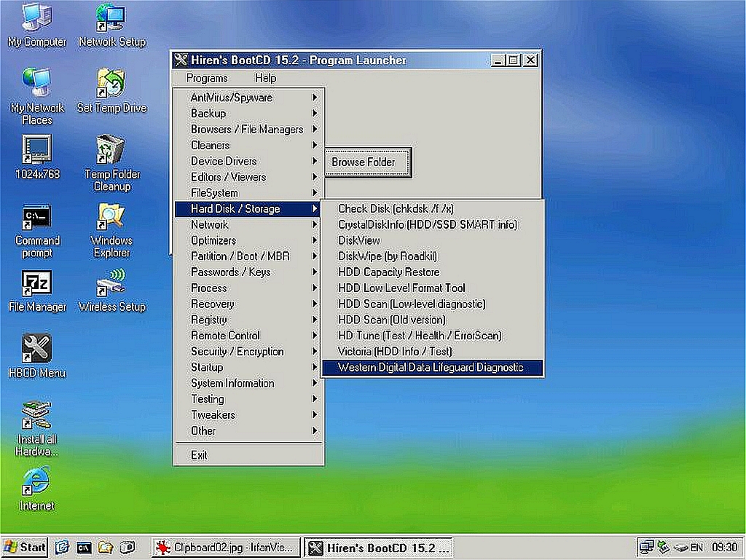746x560 pixels.
Task: Launch DiskWipe (by Roadkil)
Action: tap(432, 256)
